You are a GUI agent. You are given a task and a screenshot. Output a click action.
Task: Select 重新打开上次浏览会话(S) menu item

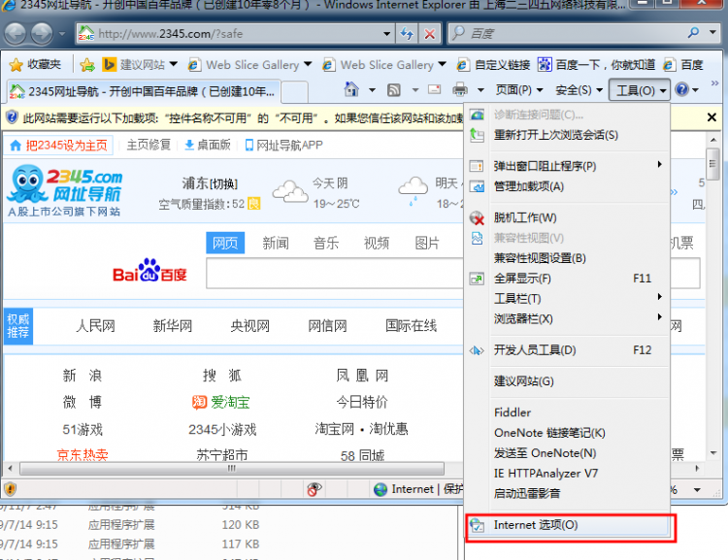(x=568, y=135)
